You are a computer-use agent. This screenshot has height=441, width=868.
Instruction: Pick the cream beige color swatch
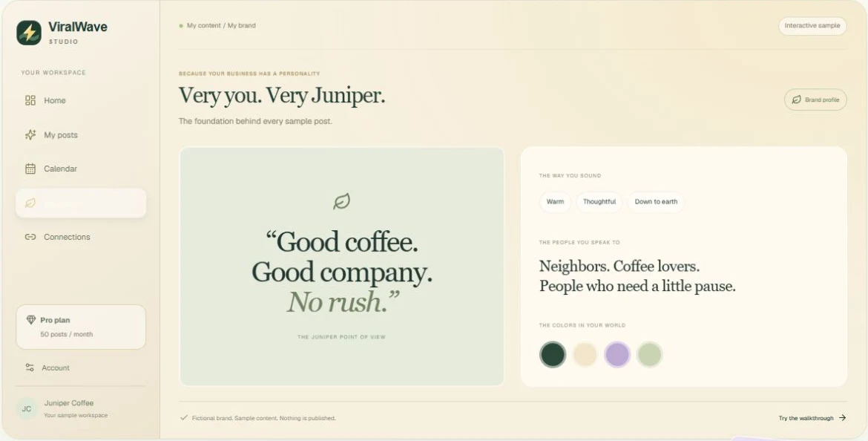[585, 355]
